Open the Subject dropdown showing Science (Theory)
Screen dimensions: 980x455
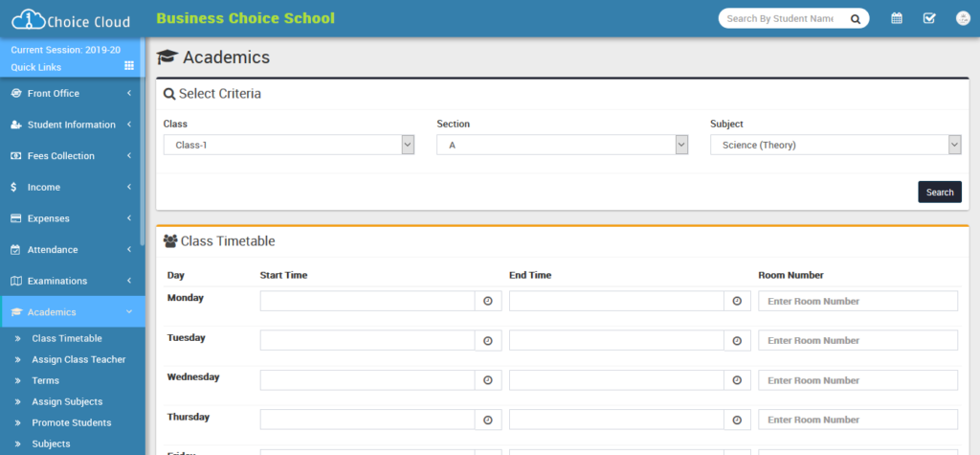click(x=835, y=145)
